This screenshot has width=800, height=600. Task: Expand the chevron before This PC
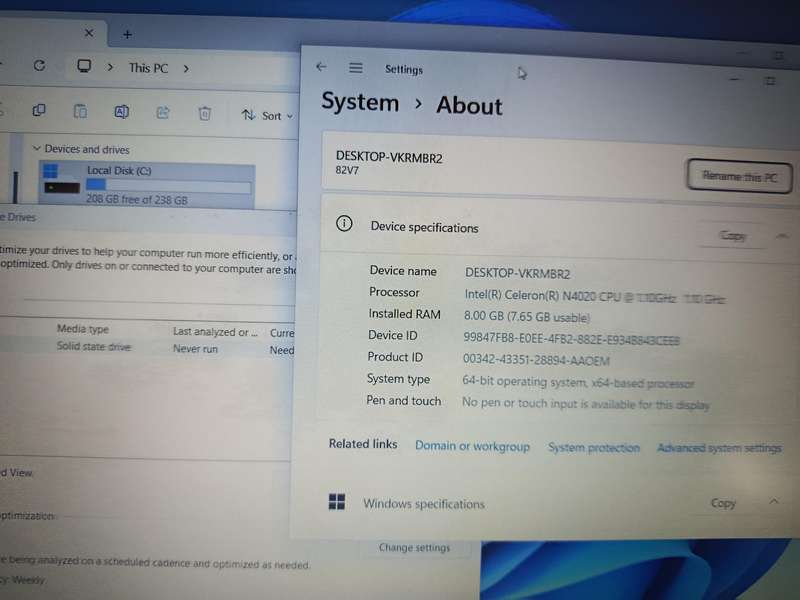point(110,67)
